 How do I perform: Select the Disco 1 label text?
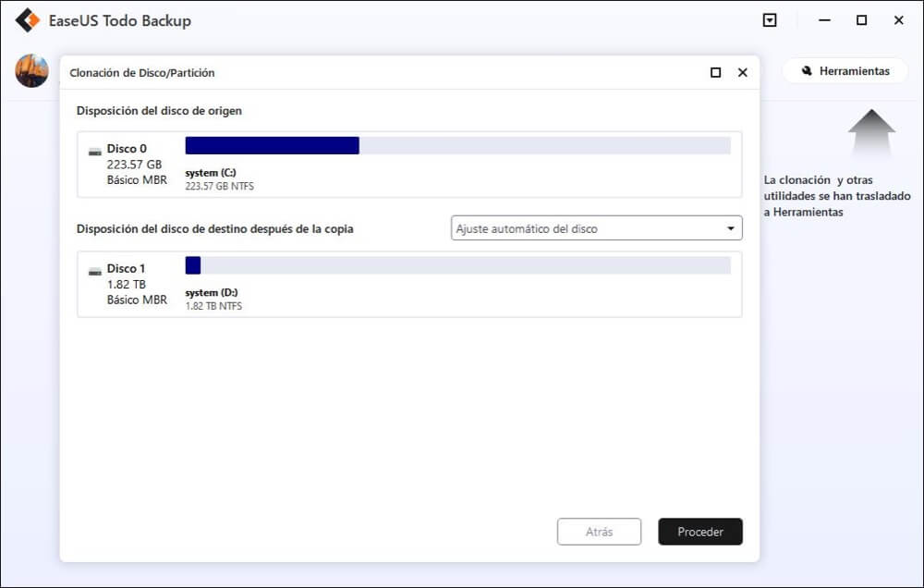point(126,268)
